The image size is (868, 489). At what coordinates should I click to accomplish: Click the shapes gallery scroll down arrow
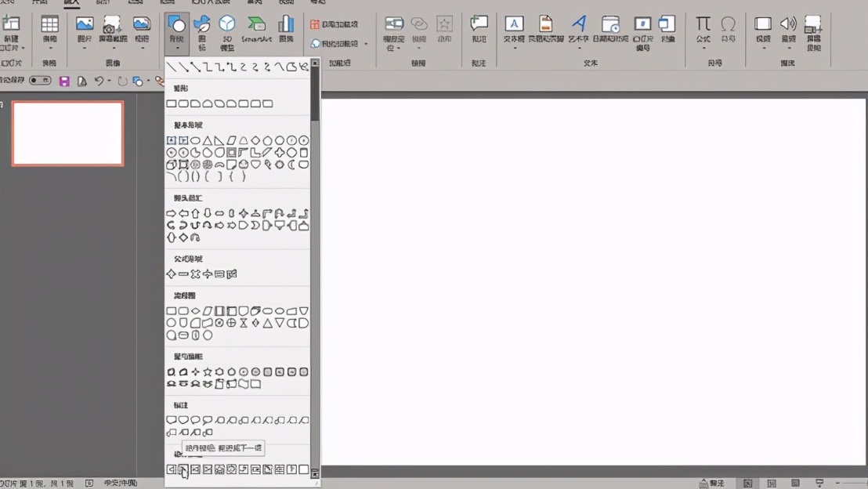[315, 473]
